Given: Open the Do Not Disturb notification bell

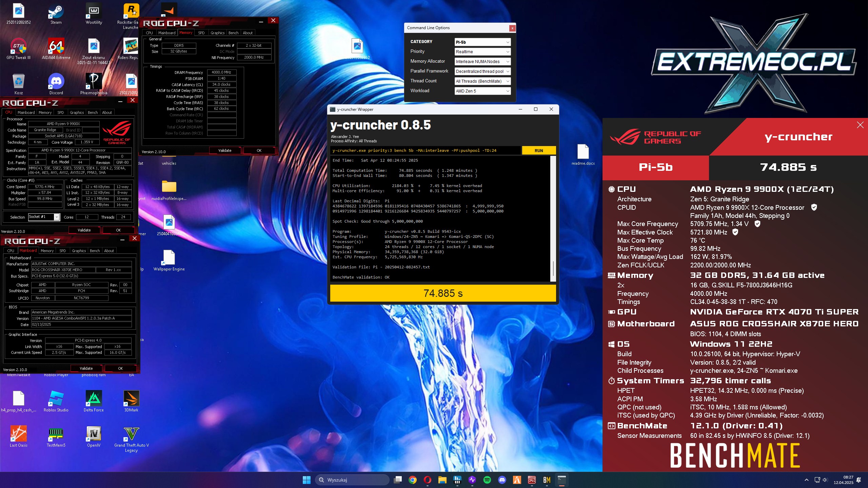Looking at the screenshot, I should (859, 480).
